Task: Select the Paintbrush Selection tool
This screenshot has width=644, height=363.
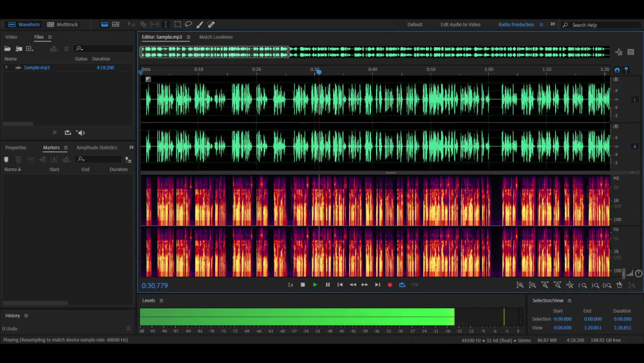Action: [x=200, y=25]
